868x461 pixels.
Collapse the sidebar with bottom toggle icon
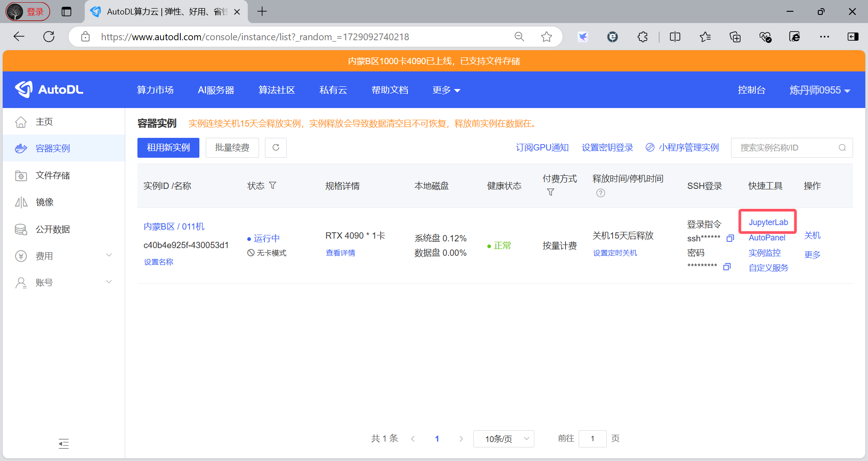(x=64, y=444)
